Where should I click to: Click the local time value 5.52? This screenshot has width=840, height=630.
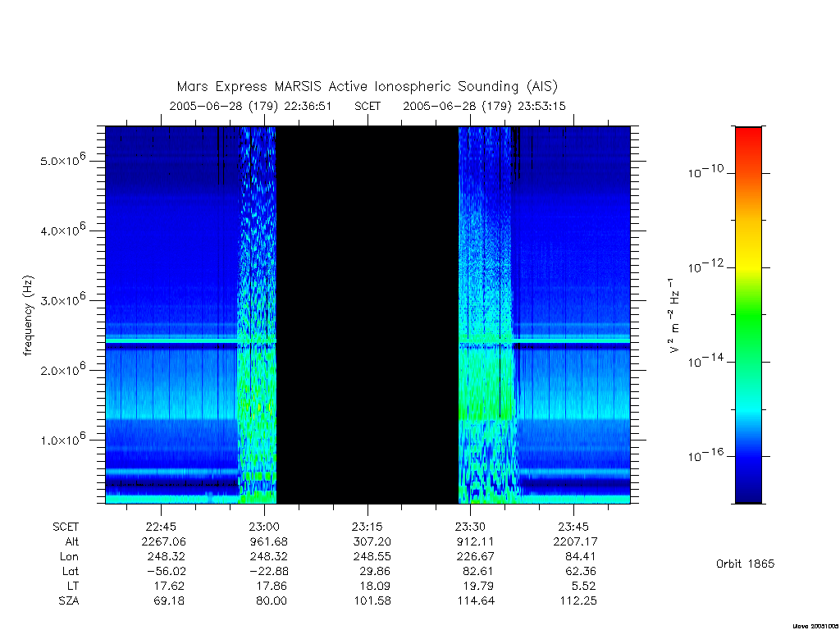pyautogui.click(x=584, y=586)
